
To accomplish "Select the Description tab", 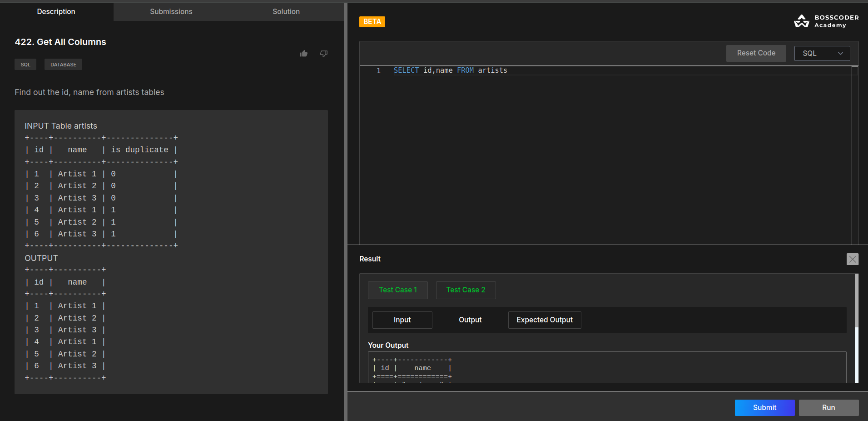I will (56, 11).
